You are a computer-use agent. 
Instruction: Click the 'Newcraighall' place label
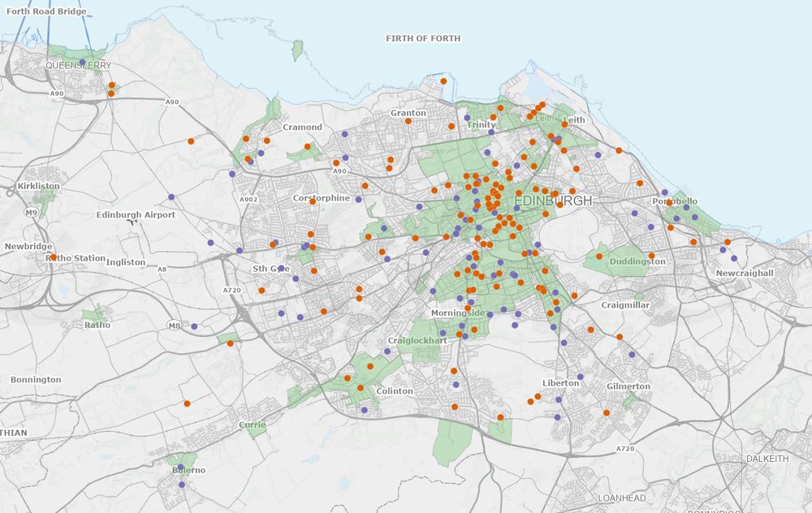tap(745, 273)
